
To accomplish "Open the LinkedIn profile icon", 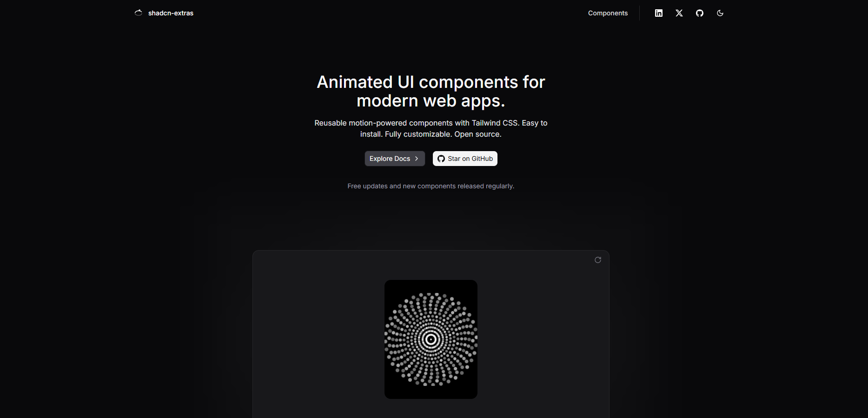I will coord(659,13).
